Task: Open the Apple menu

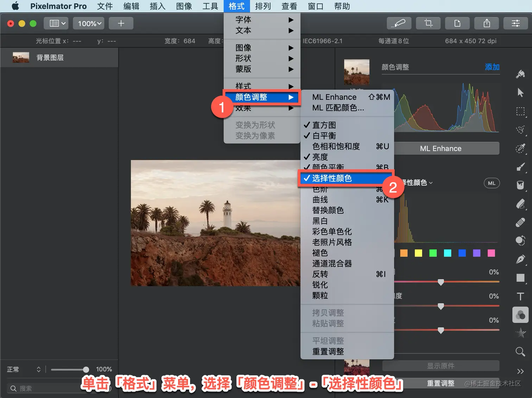Action: 15,6
